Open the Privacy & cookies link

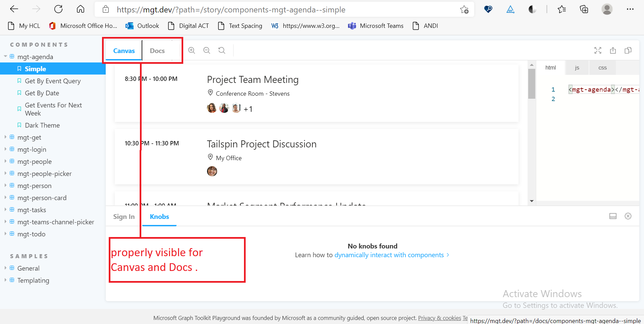[439, 318]
